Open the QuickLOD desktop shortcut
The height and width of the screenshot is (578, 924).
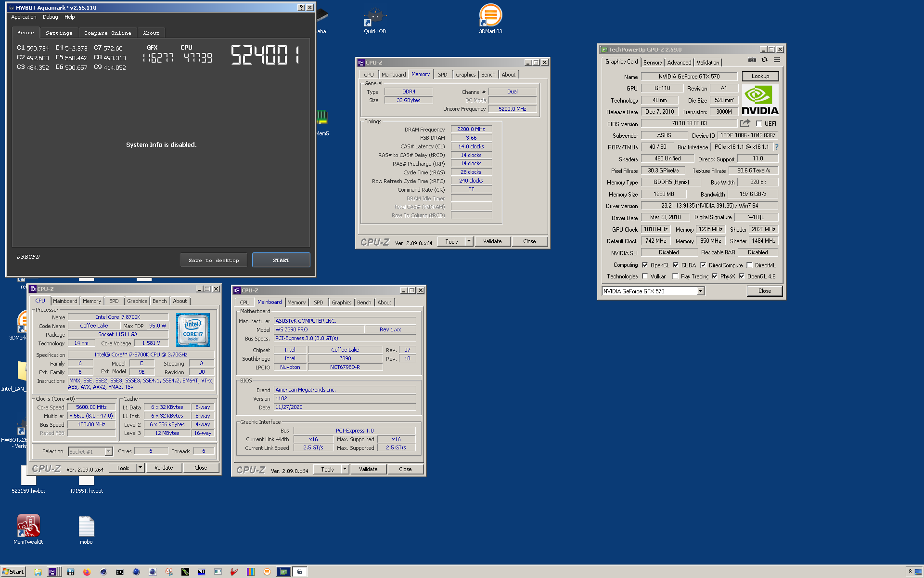tap(375, 20)
